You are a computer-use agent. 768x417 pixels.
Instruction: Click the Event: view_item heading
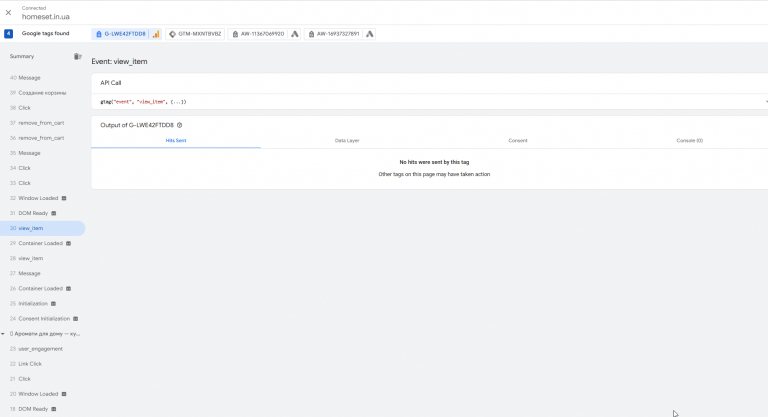pos(119,61)
